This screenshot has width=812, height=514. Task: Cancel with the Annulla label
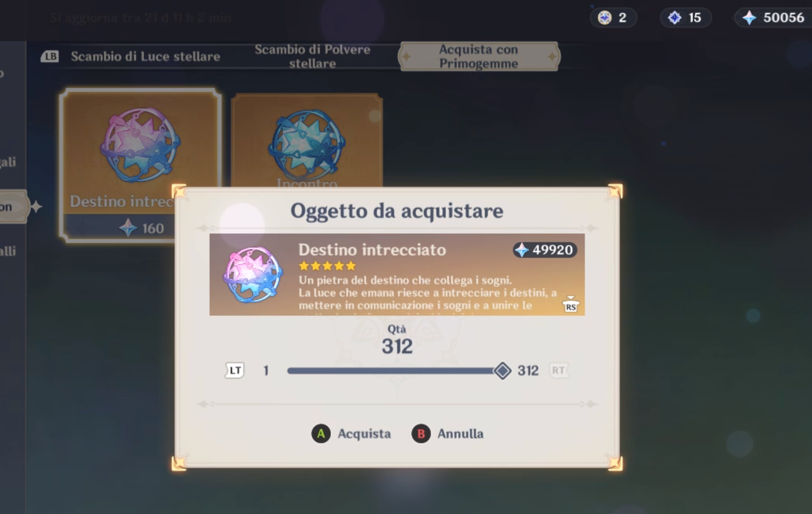[461, 433]
